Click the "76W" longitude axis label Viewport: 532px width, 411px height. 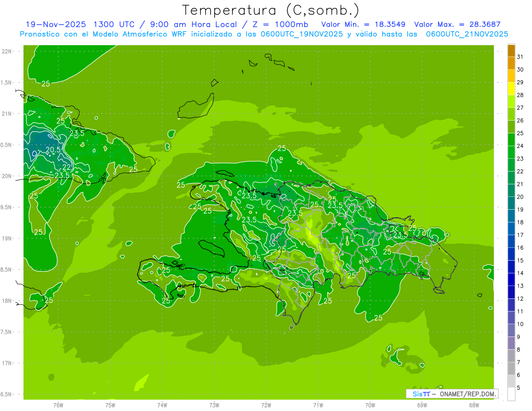tap(58, 405)
